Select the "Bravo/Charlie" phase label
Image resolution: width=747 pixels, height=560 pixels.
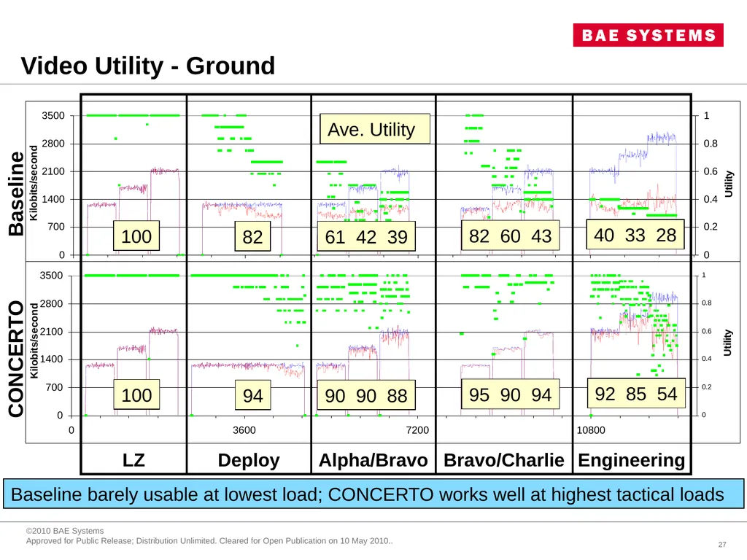[x=504, y=461]
